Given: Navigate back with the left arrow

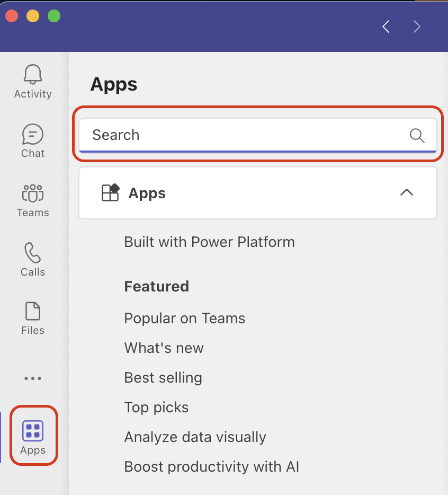Looking at the screenshot, I should click(x=386, y=26).
